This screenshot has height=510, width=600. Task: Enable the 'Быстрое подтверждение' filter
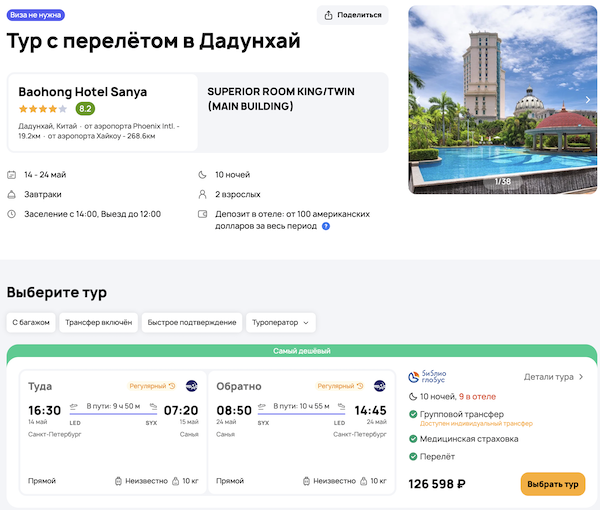[192, 322]
